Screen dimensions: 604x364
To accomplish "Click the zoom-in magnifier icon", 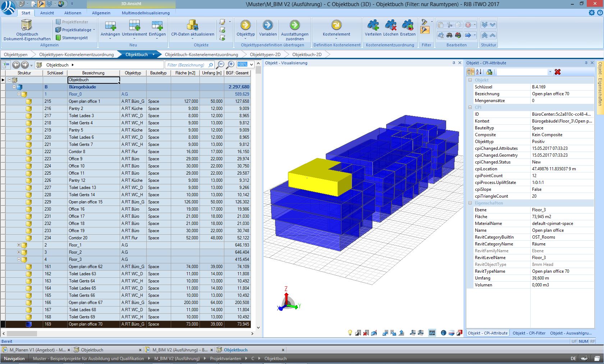I will point(230,65).
